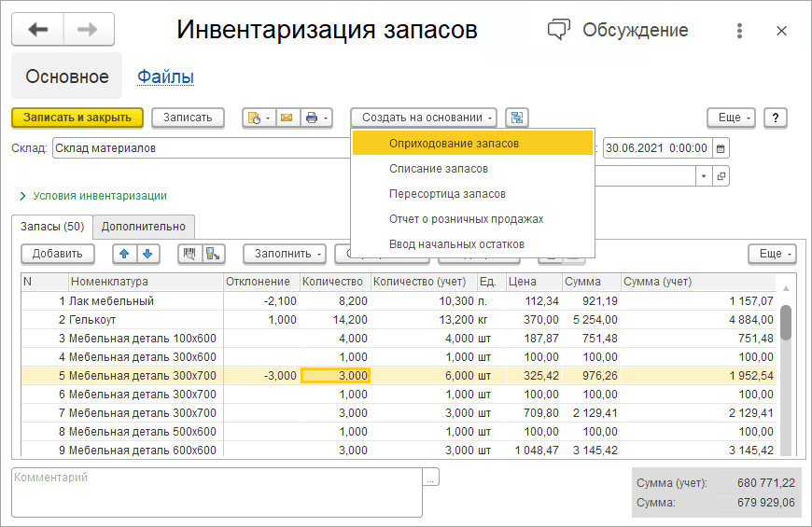The width and height of the screenshot is (812, 527).
Task: Click the Записать и закрыть button
Action: (x=77, y=118)
